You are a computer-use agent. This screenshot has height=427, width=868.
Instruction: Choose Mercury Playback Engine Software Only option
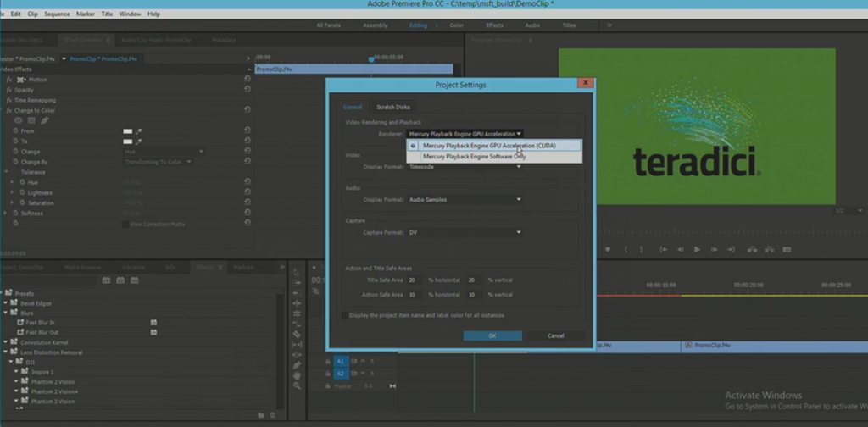474,157
